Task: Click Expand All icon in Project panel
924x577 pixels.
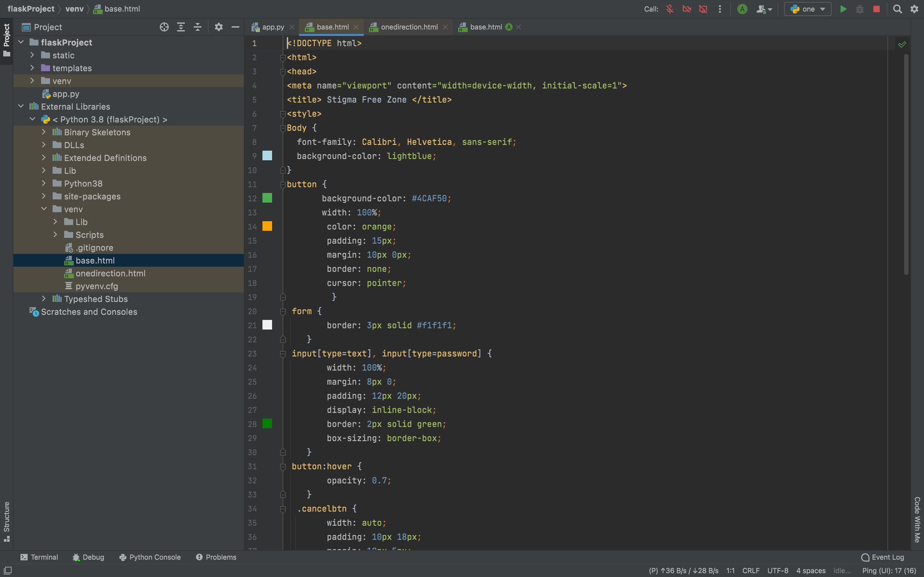Action: (x=181, y=27)
